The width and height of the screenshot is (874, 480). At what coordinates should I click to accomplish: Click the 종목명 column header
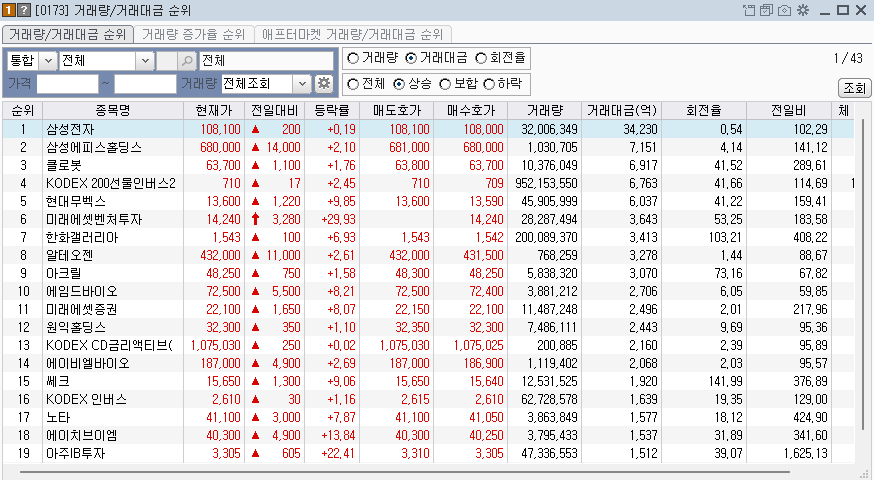(x=113, y=110)
